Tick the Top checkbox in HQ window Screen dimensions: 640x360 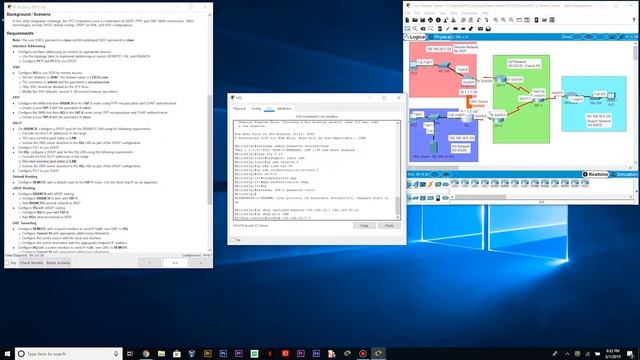[233, 240]
